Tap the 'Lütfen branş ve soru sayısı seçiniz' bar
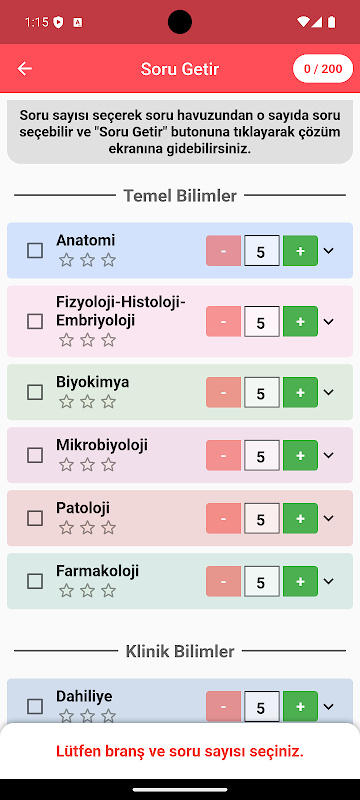Image resolution: width=360 pixels, height=800 pixels. [x=180, y=751]
